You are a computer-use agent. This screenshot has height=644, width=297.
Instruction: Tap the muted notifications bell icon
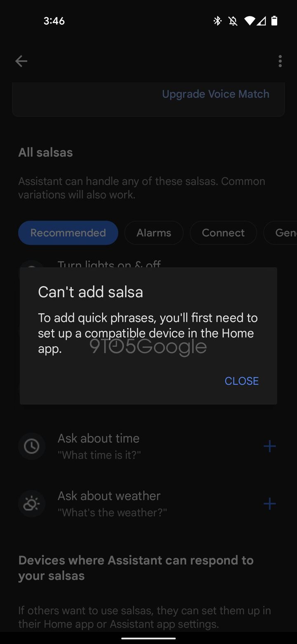click(x=233, y=21)
